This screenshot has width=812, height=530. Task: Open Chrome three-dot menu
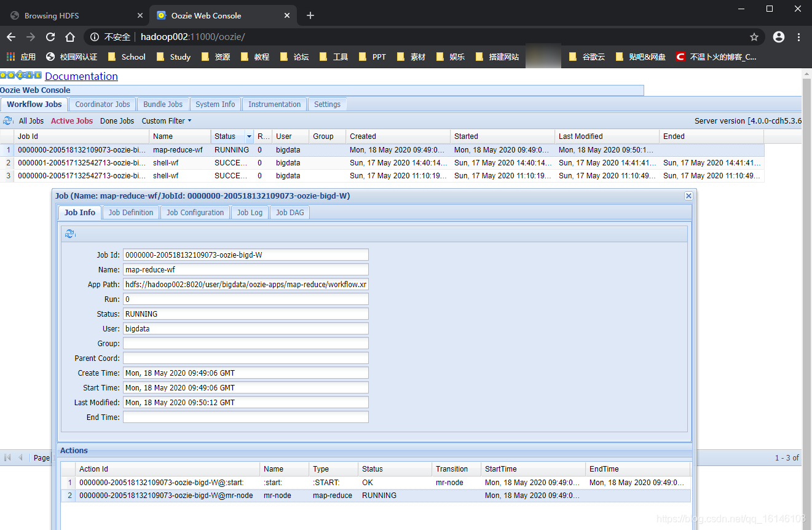click(798, 37)
